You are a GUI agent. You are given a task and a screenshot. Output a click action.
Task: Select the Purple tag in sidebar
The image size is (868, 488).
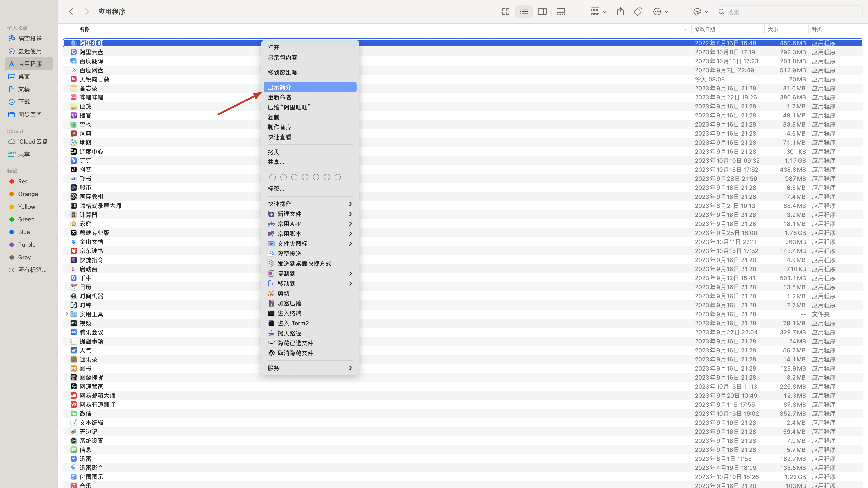pyautogui.click(x=29, y=245)
